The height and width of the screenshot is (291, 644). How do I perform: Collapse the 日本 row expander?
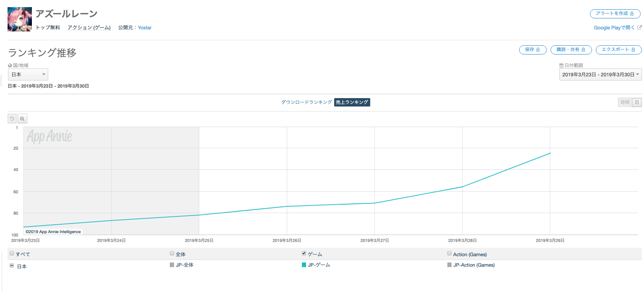pyautogui.click(x=12, y=265)
